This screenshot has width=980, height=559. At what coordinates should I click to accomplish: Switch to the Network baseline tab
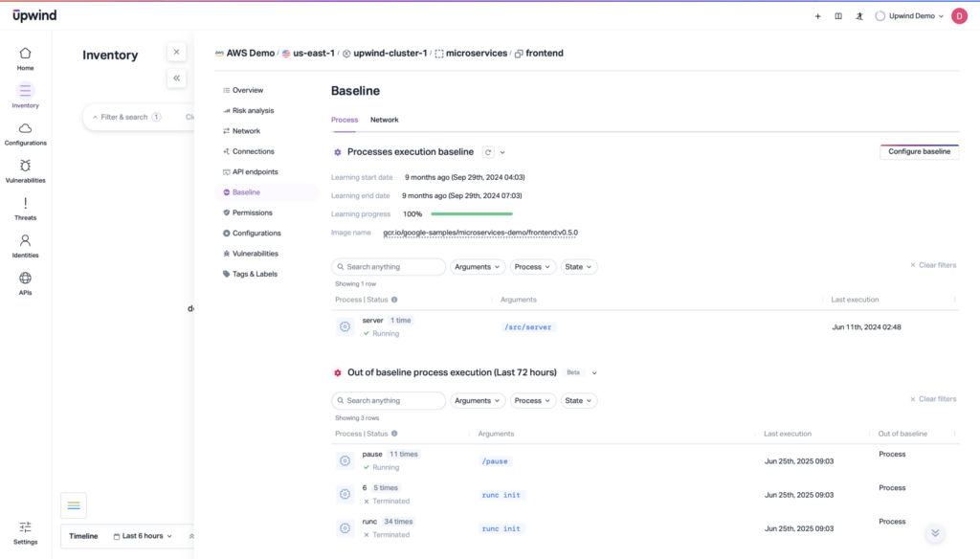point(385,120)
